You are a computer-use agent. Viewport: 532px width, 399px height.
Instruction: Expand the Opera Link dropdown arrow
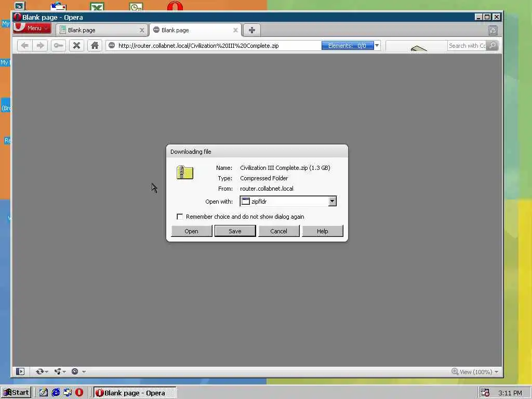[46, 372]
